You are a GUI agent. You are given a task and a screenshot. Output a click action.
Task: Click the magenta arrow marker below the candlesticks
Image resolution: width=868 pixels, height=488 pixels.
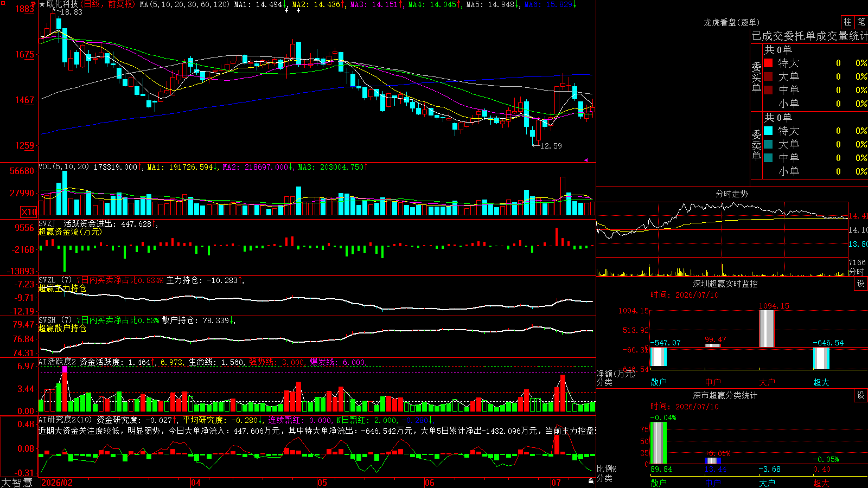click(586, 160)
